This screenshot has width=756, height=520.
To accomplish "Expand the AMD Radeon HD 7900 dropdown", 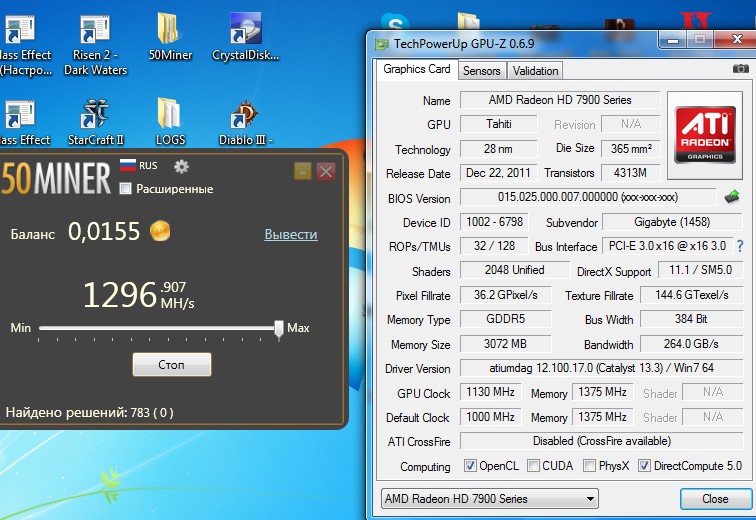I will coord(590,498).
